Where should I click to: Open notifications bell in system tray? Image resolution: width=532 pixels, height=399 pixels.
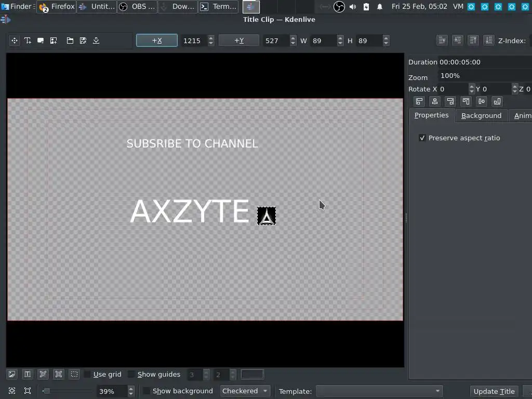(x=380, y=6)
